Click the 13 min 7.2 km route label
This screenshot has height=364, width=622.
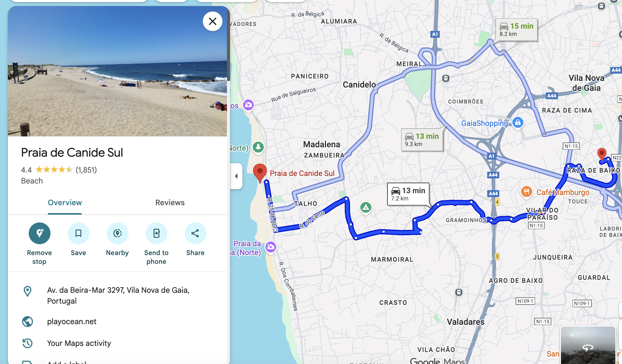tap(408, 194)
